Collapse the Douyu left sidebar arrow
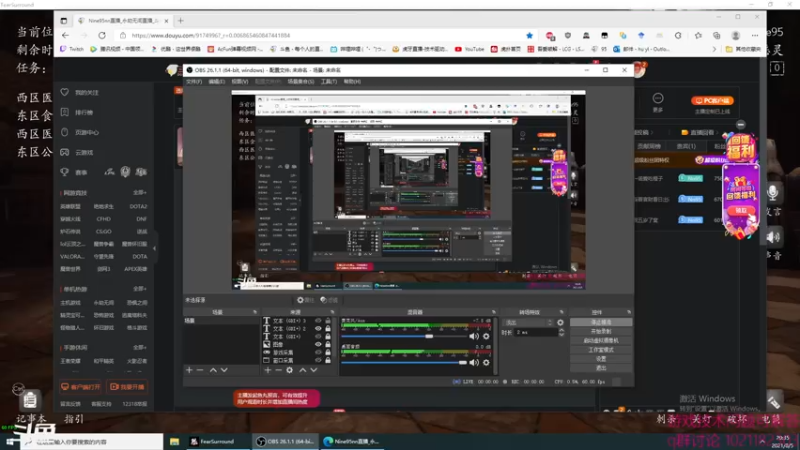This screenshot has height=450, width=800. (x=155, y=248)
